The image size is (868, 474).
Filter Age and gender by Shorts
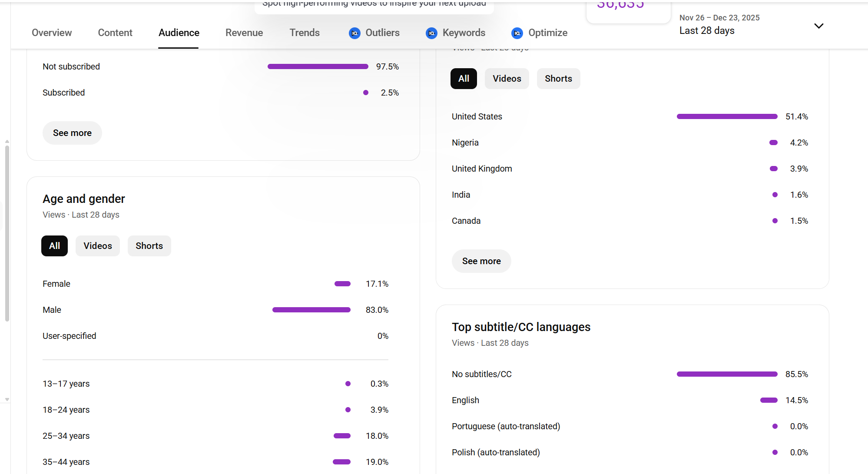pyautogui.click(x=149, y=246)
